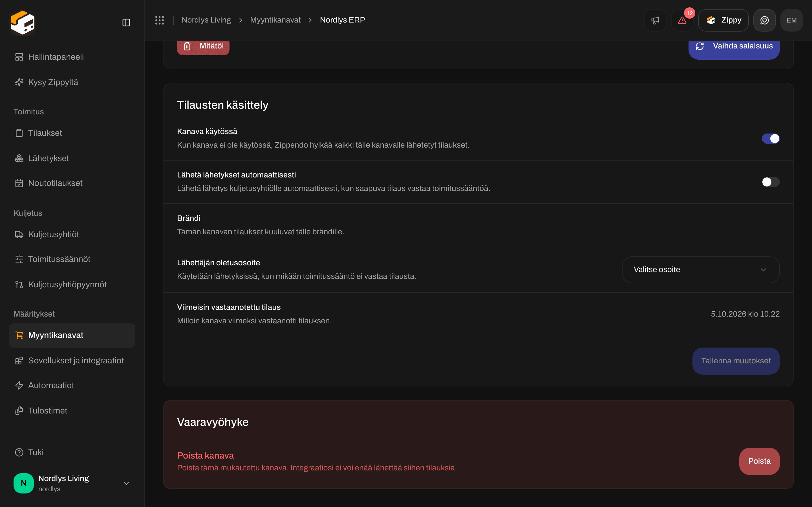Click the Tallenna muutokset button
Viewport: 812px width, 507px height.
pyautogui.click(x=736, y=361)
